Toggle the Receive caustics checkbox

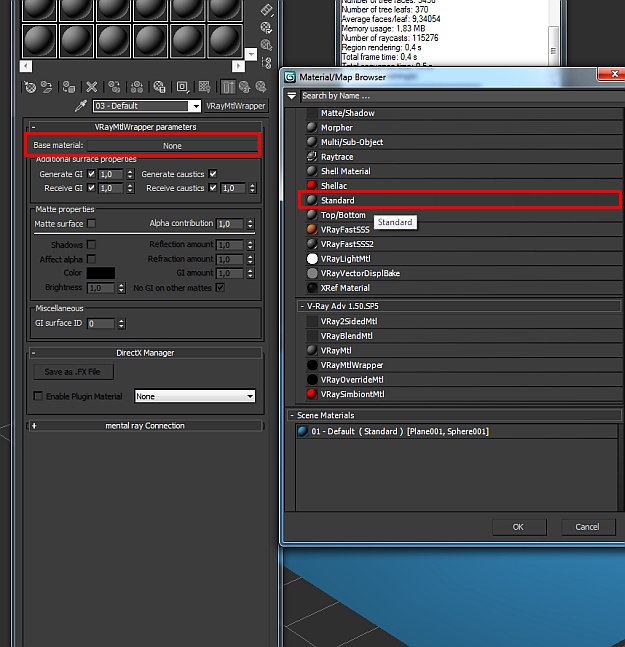point(213,188)
